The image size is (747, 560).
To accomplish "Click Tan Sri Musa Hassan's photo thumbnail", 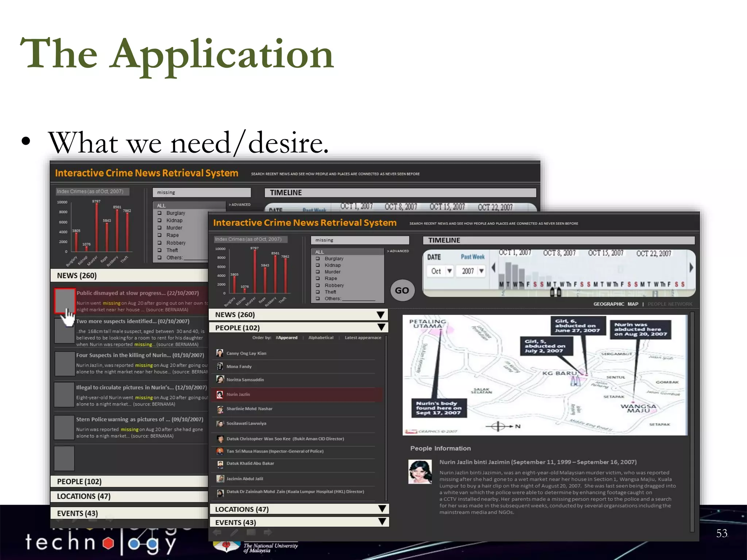I will [x=220, y=451].
